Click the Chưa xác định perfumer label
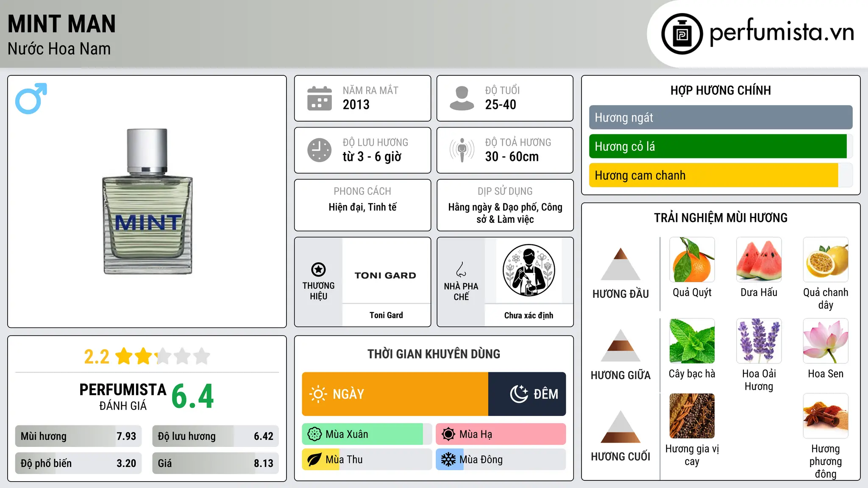Image resolution: width=868 pixels, height=488 pixels. tap(529, 315)
